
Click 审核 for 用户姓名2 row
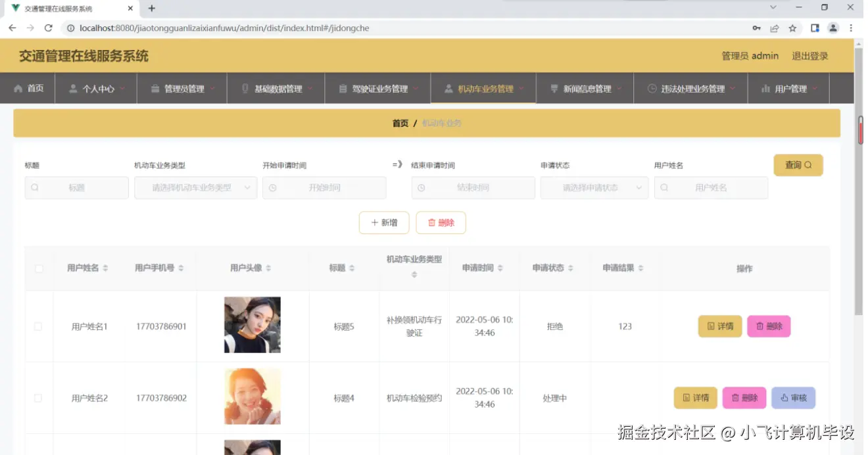pos(793,398)
